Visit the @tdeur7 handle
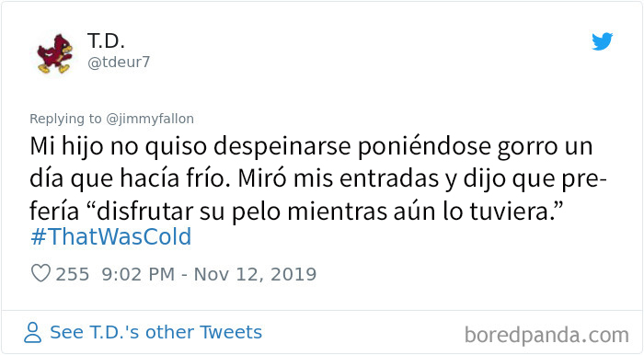Screen dimensions: 644x355 (x=119, y=62)
